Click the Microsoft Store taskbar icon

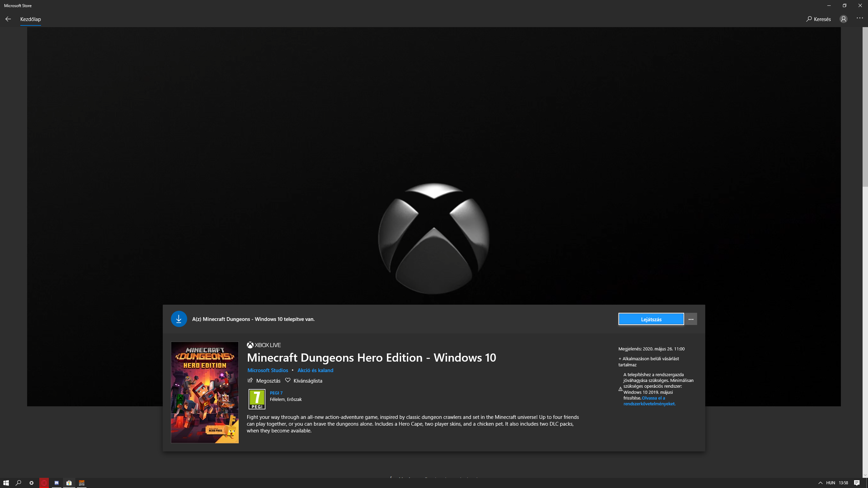(69, 483)
